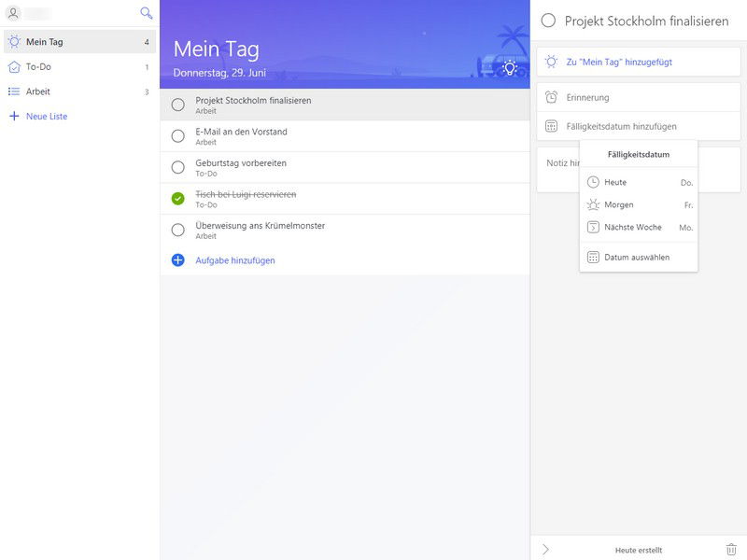This screenshot has height=560, width=747.
Task: Complete Überweisung ans Krümelmonster task
Action: pyautogui.click(x=177, y=230)
